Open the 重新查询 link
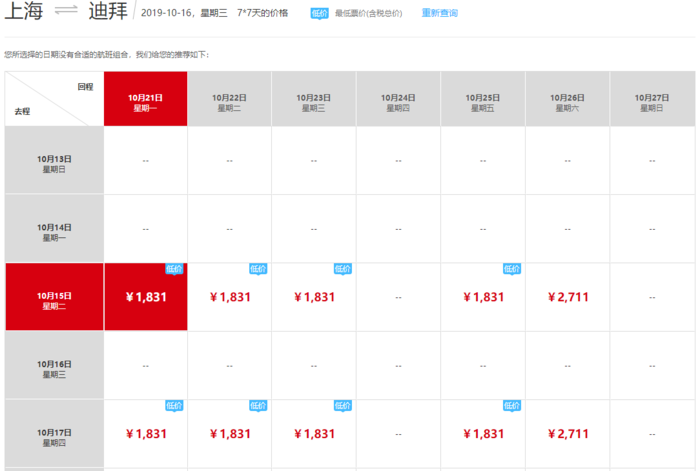Image resolution: width=700 pixels, height=471 pixels. (438, 14)
